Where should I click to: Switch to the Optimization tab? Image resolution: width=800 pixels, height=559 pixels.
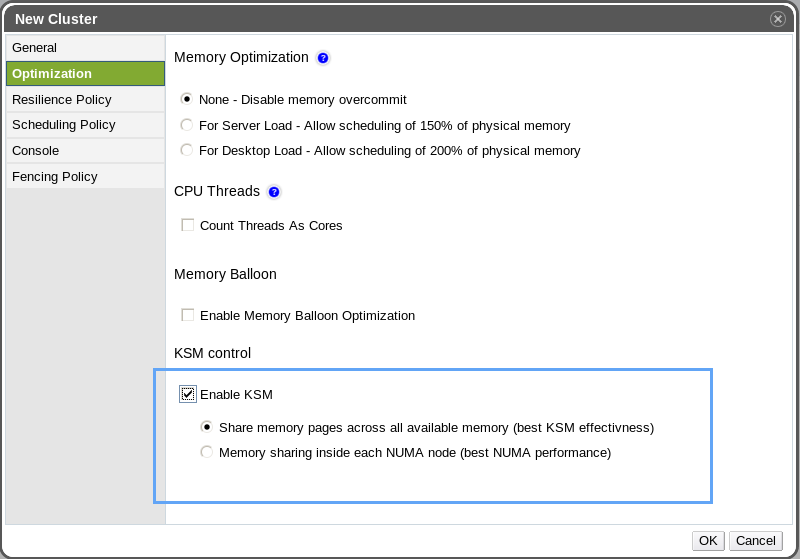coord(85,74)
